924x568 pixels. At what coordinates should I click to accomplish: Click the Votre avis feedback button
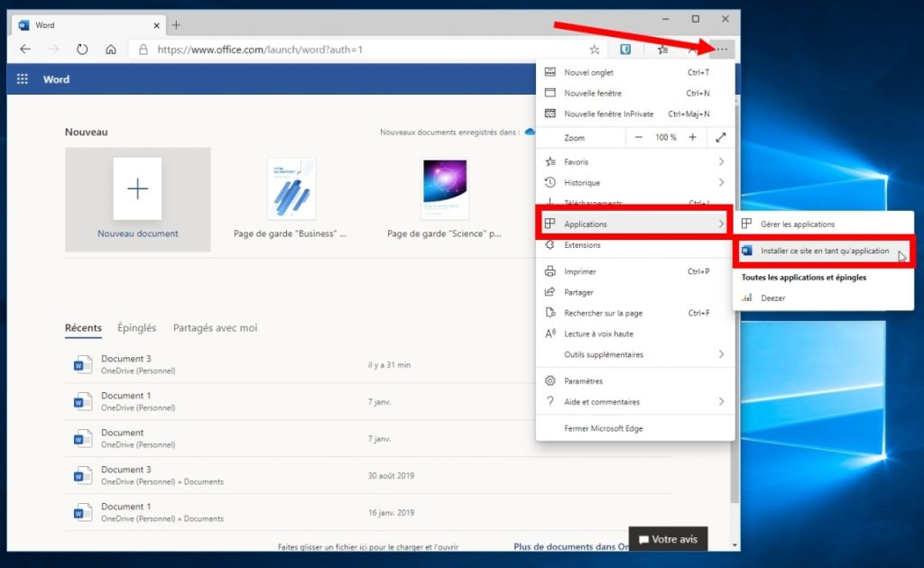(668, 539)
